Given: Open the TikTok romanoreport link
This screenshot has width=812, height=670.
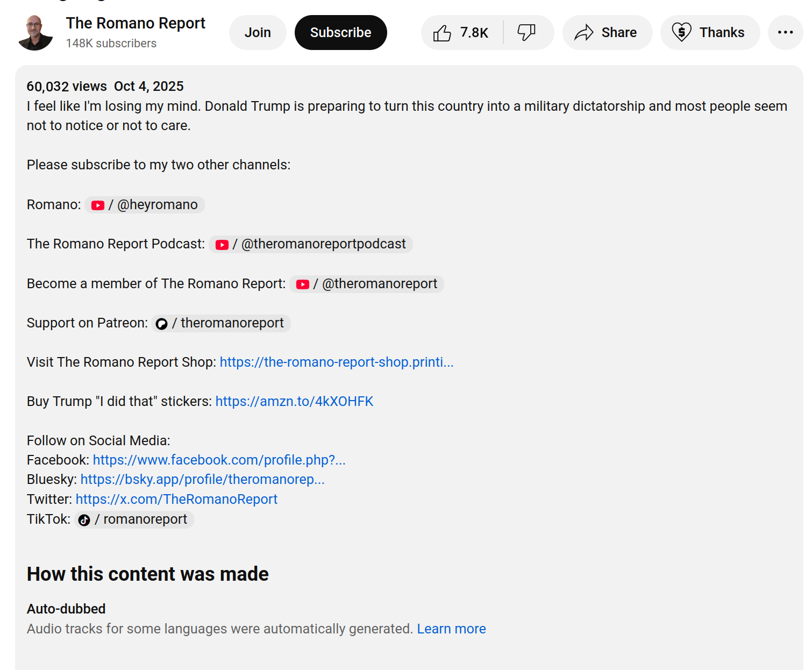Looking at the screenshot, I should 134,519.
